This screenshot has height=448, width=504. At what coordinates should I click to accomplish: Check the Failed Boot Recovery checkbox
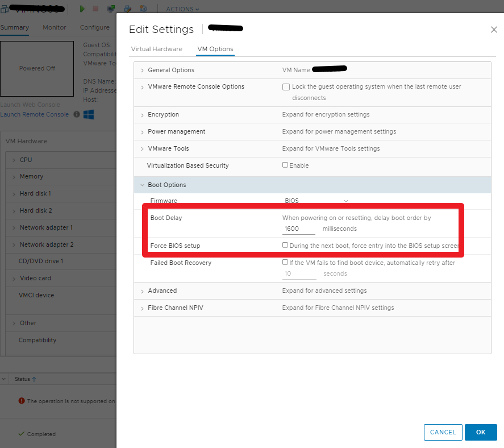(x=285, y=262)
